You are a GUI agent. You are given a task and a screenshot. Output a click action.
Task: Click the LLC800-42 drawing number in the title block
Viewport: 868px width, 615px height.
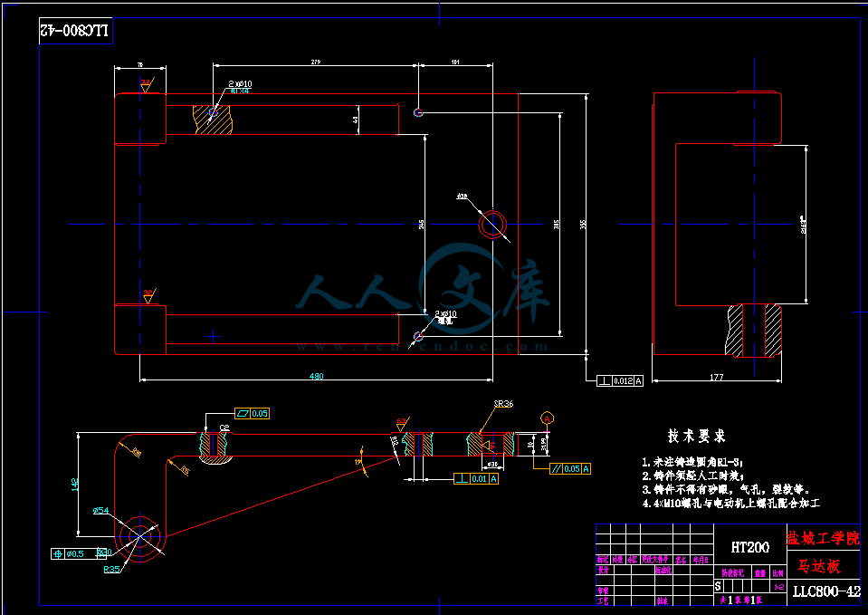pos(825,592)
